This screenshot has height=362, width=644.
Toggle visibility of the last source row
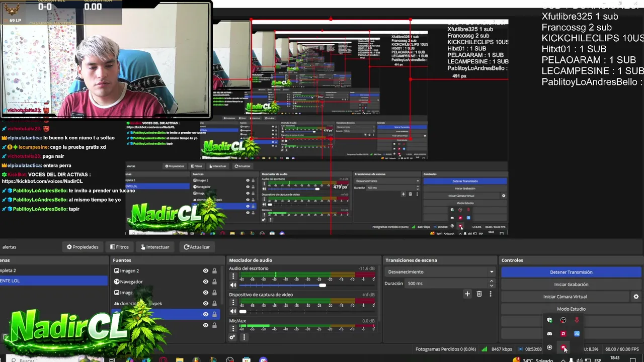205,325
